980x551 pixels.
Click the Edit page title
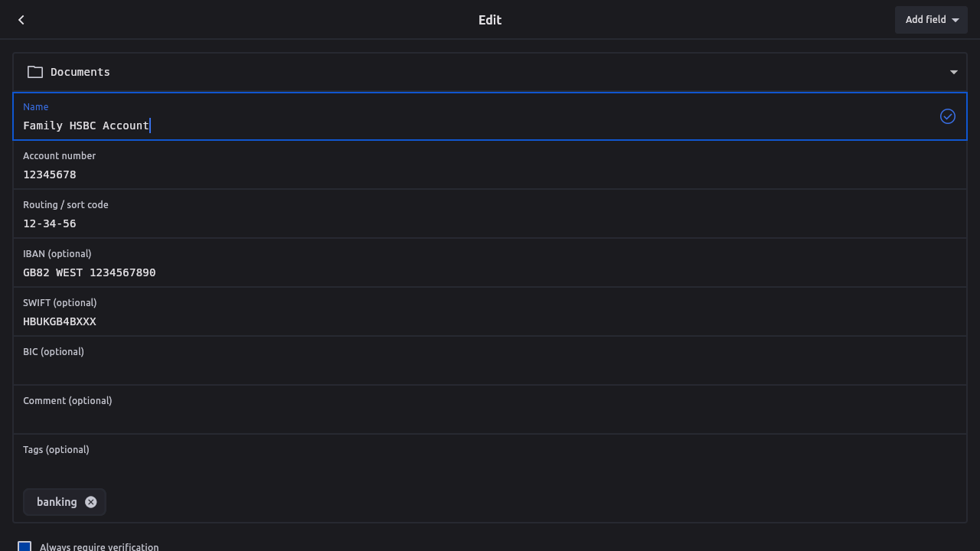tap(490, 20)
